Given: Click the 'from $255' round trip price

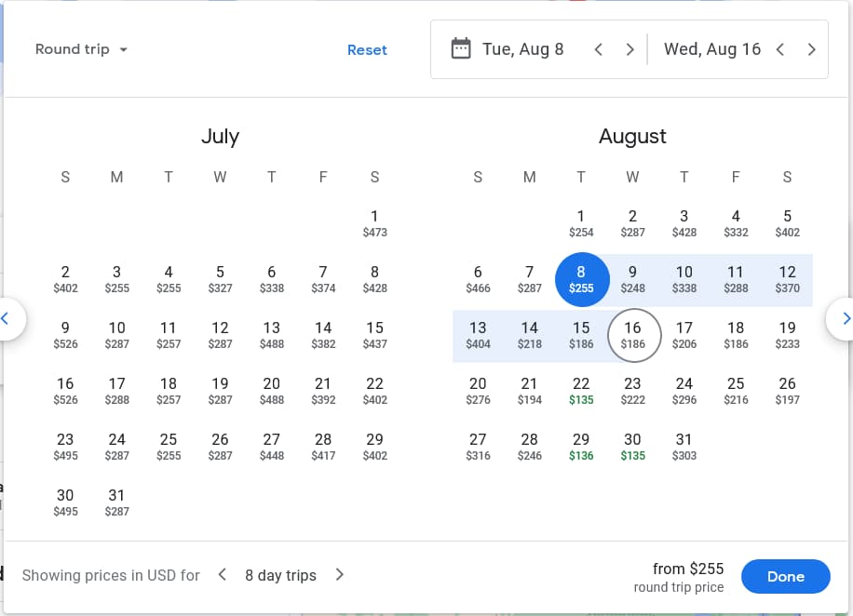Looking at the screenshot, I should click(x=688, y=569).
